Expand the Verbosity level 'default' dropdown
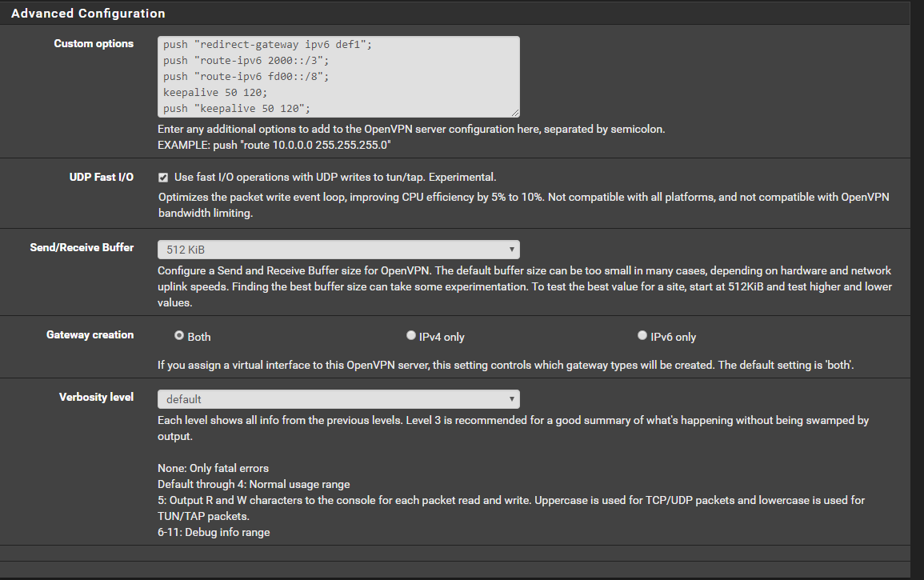 338,399
